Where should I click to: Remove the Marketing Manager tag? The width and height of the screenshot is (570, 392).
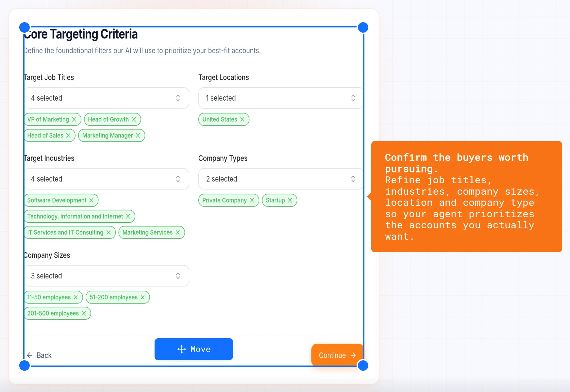(x=138, y=136)
